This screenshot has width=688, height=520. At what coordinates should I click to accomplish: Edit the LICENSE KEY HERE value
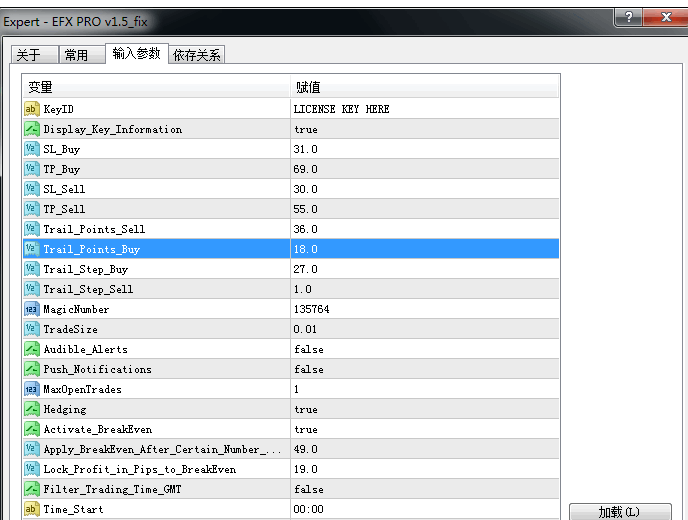(342, 109)
